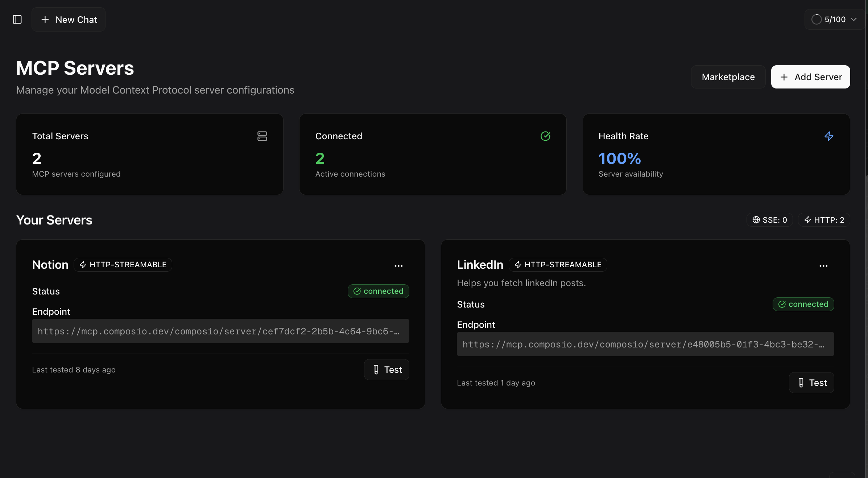
Task: Click the Add Server button
Action: [810, 77]
